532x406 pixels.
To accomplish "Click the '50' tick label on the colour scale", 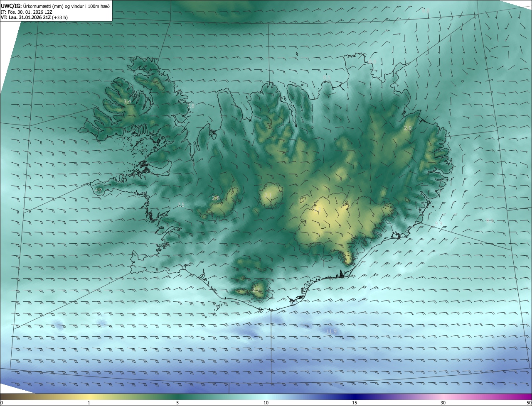I will click(x=529, y=403).
